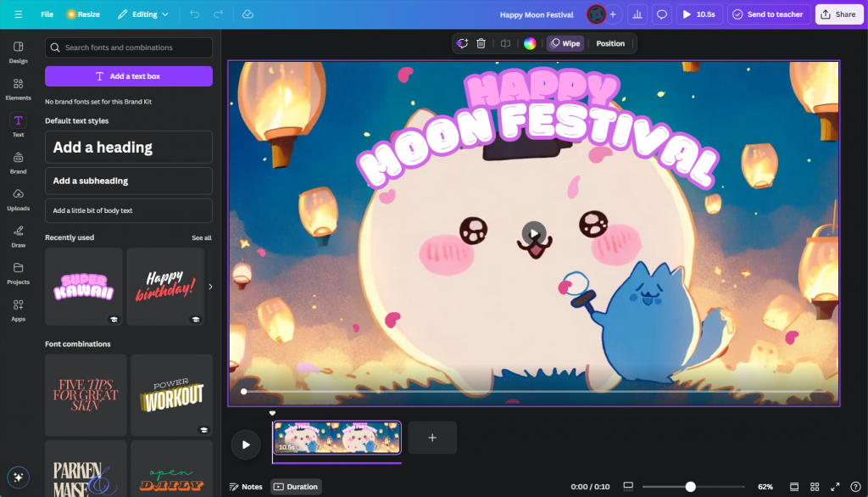Open the Uploads panel

point(19,199)
